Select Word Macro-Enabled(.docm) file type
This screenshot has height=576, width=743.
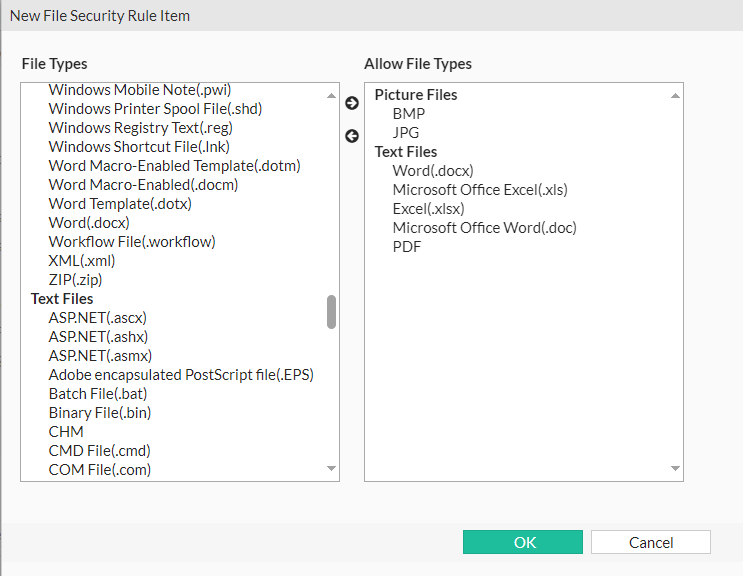coord(143,185)
